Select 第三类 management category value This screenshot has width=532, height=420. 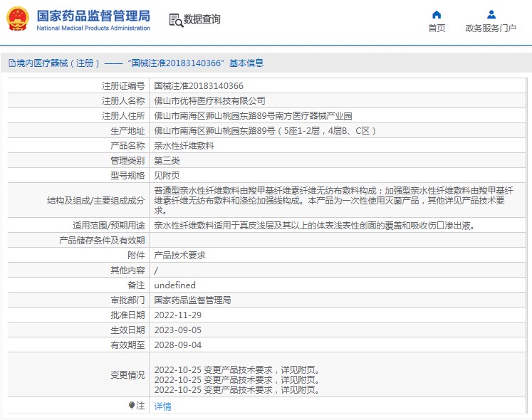(x=167, y=160)
